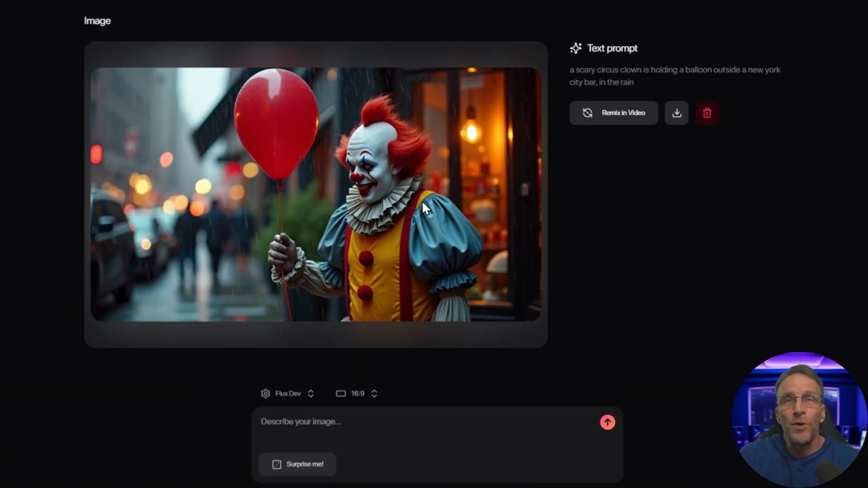Submit prompt with the pink arrow button
868x488 pixels.
click(x=607, y=422)
